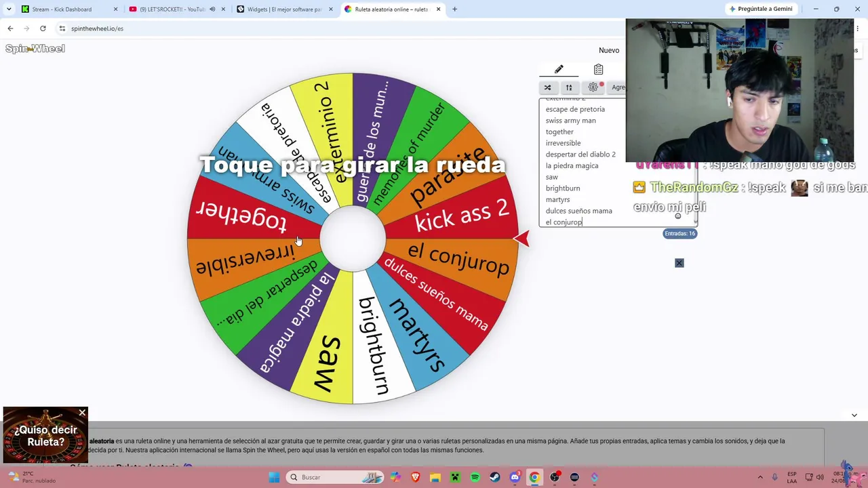Close the Stream - Kick Dashboard tab
Image resolution: width=868 pixels, height=488 pixels.
click(x=115, y=9)
